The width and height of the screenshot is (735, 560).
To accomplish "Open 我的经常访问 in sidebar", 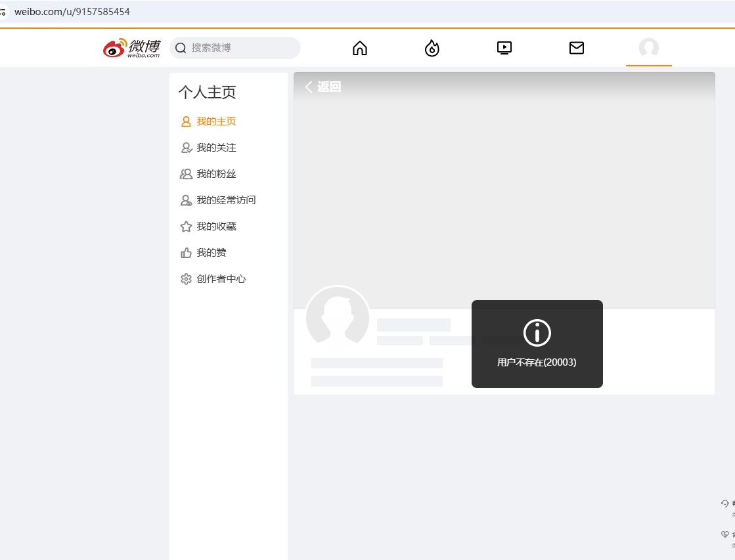I will tap(225, 200).
